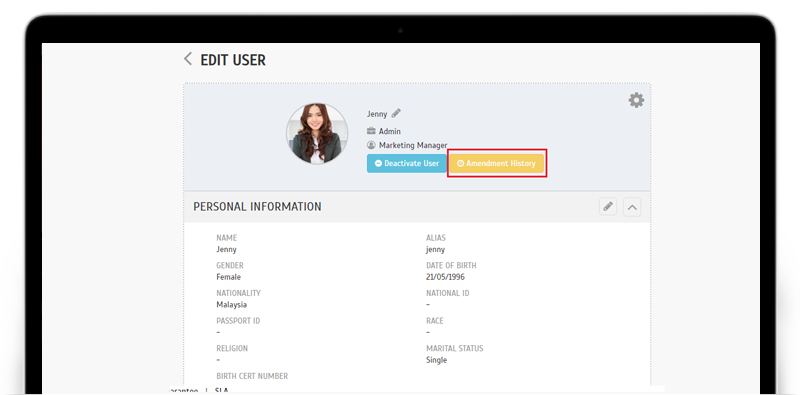The width and height of the screenshot is (800, 395).
Task: Click the MARITAL STATUS label
Action: (x=455, y=348)
